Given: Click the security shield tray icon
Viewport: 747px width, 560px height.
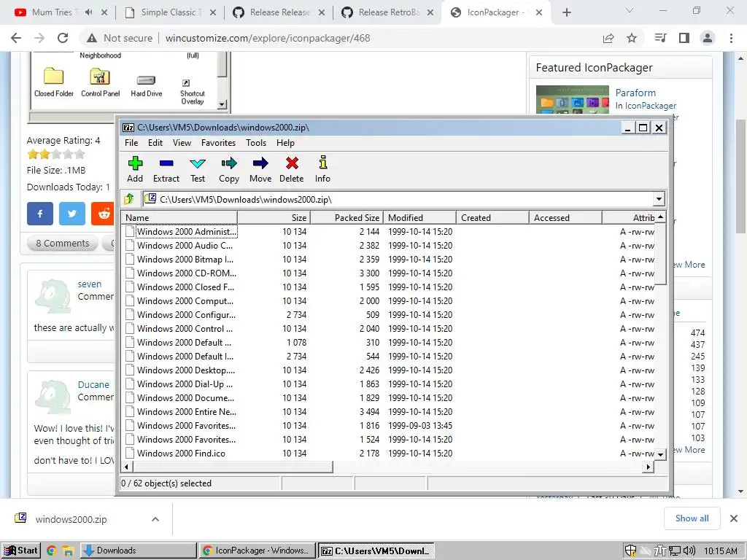Looking at the screenshot, I should tap(630, 551).
